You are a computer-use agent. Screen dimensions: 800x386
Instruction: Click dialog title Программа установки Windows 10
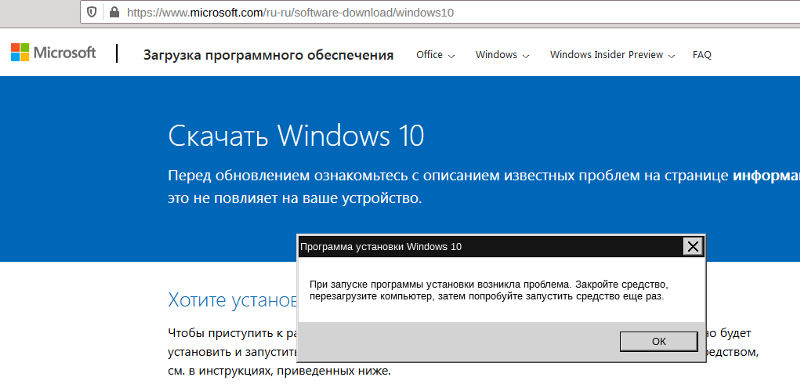point(381,247)
